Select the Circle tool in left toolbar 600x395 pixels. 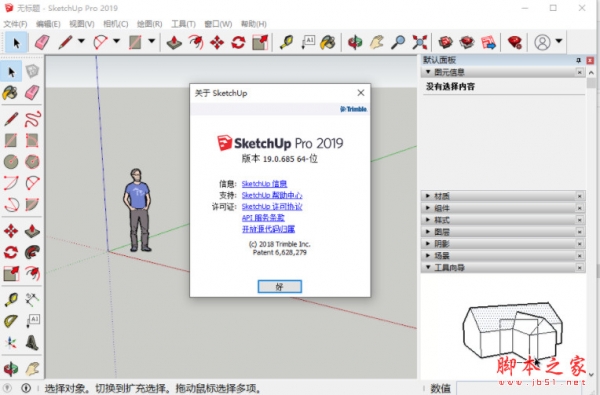pos(11,162)
